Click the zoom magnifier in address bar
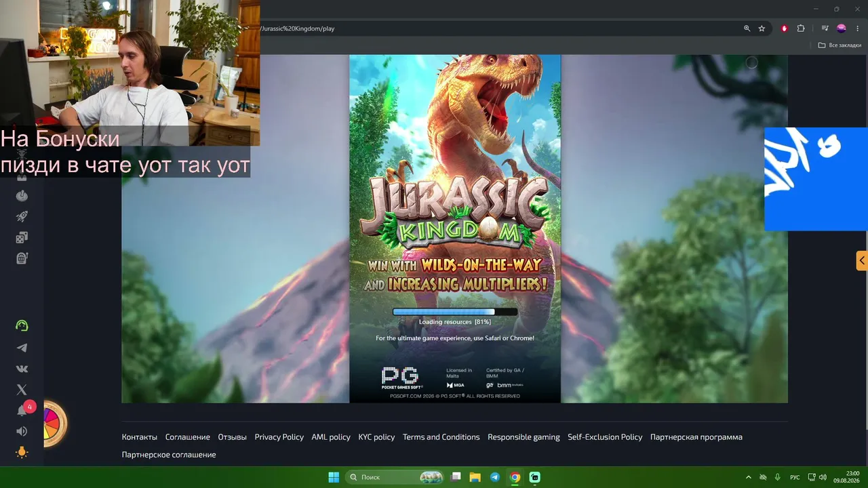The height and width of the screenshot is (488, 868). click(x=747, y=28)
